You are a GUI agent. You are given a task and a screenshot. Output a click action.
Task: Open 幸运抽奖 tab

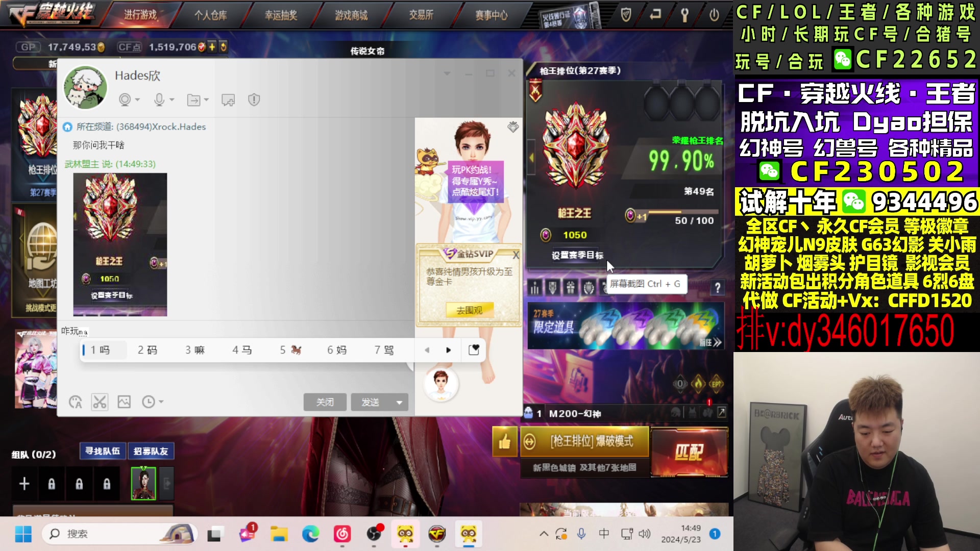click(281, 15)
